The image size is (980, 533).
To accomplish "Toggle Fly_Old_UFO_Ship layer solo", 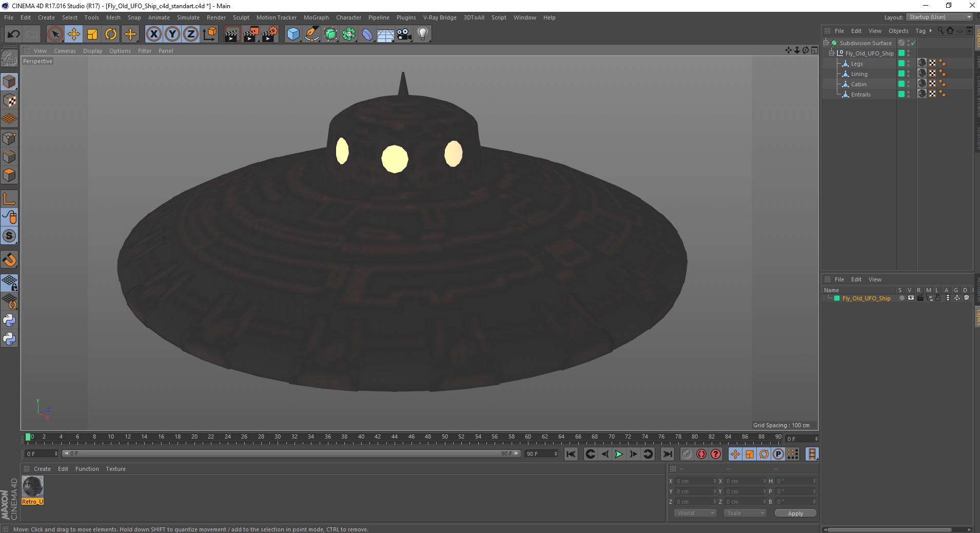I will pyautogui.click(x=901, y=298).
